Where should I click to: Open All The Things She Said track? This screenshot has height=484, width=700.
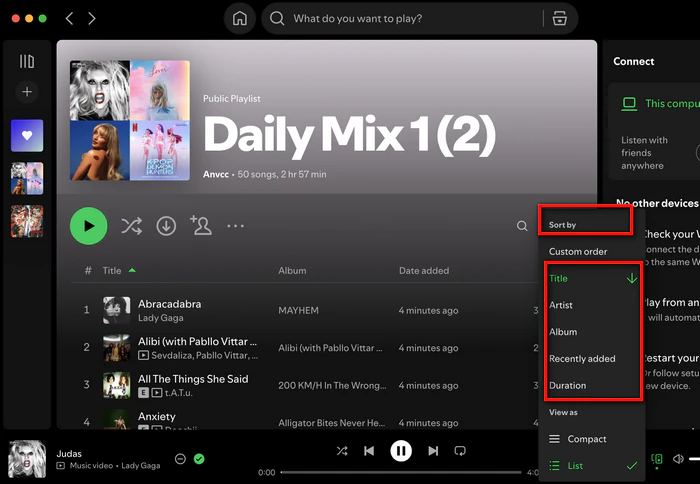point(193,379)
